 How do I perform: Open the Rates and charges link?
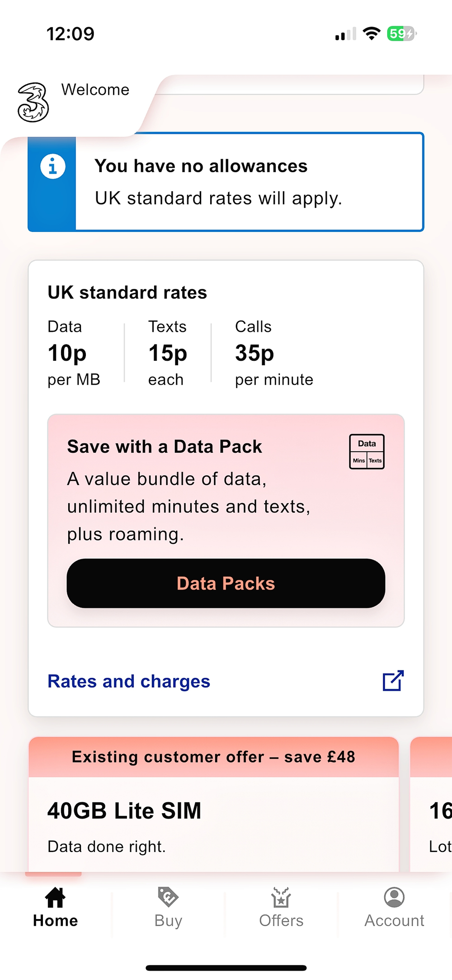click(129, 681)
